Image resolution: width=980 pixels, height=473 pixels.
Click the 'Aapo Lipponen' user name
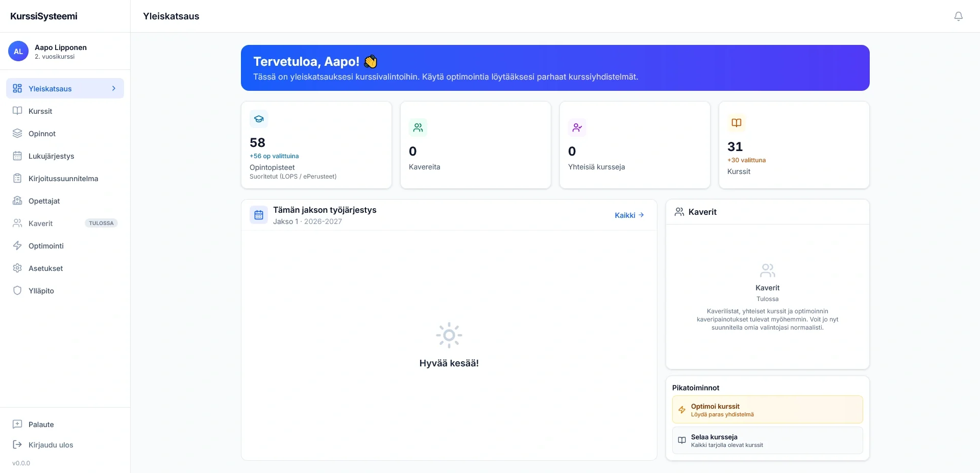click(61, 47)
